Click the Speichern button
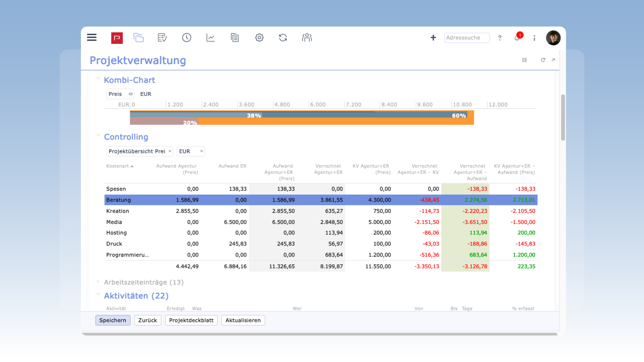This screenshot has width=644, height=362. click(x=113, y=320)
